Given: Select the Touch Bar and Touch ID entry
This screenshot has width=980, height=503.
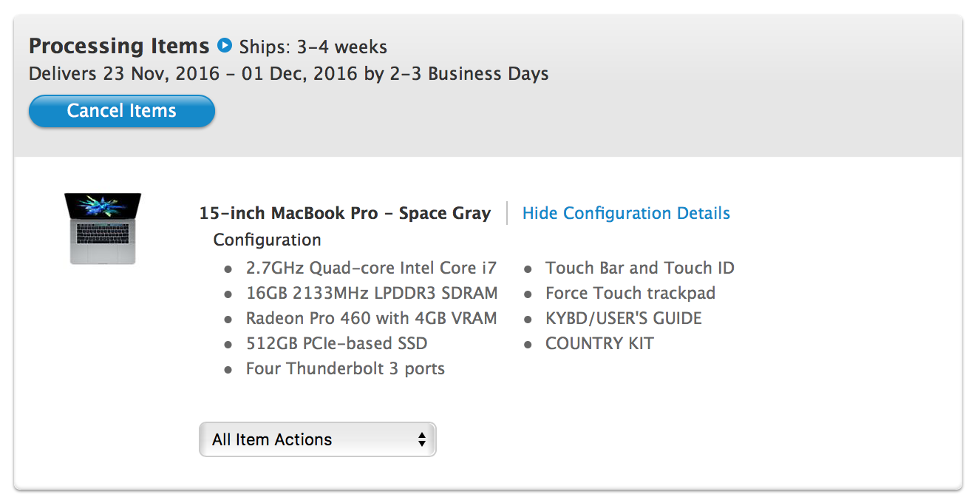Looking at the screenshot, I should click(x=639, y=268).
